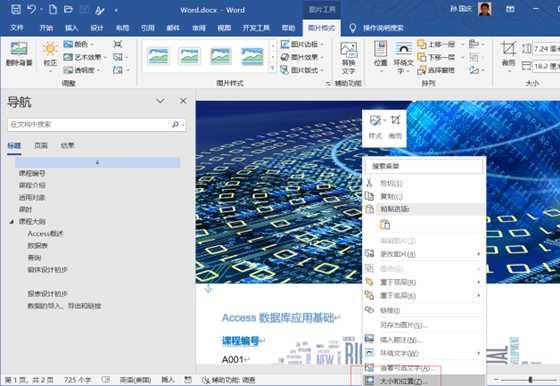Choose 插入题注 insert caption
Screen dimensions: 560x386
[424, 340]
